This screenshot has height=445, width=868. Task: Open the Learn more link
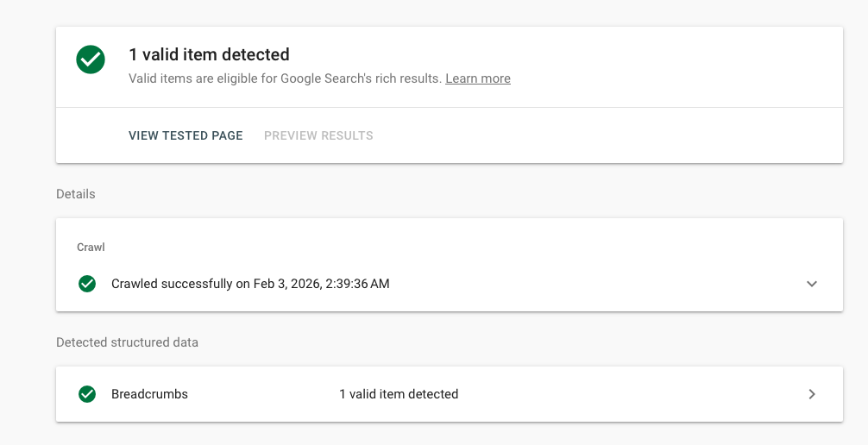click(x=477, y=78)
